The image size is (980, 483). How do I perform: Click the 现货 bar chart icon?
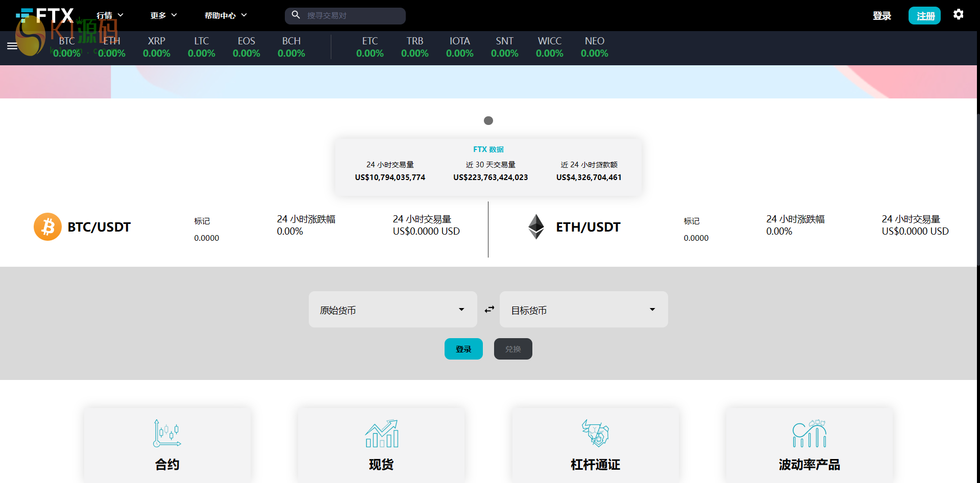point(381,433)
